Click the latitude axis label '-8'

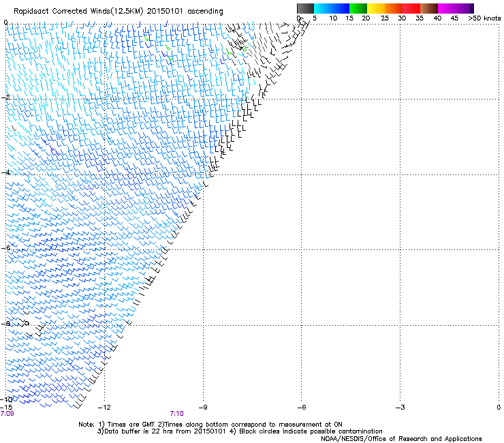[5, 323]
